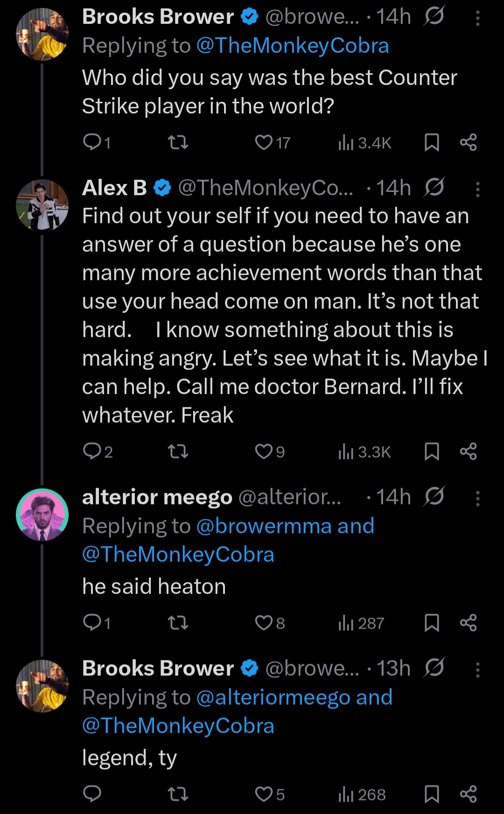Image resolution: width=504 pixels, height=814 pixels.
Task: Bookmark the "legend, ty" tweet
Action: click(432, 794)
